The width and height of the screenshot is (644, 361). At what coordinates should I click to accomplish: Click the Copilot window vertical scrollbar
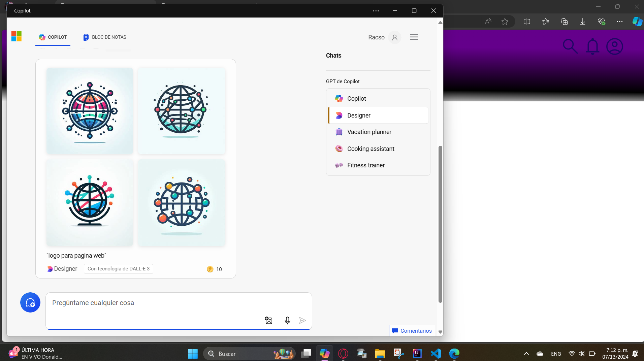(440, 224)
